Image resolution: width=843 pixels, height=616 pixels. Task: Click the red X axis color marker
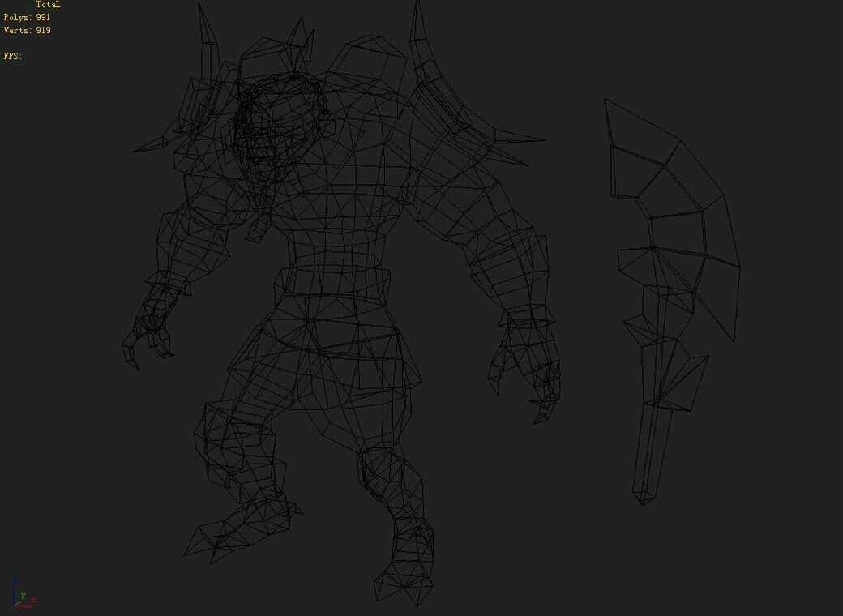click(x=33, y=599)
